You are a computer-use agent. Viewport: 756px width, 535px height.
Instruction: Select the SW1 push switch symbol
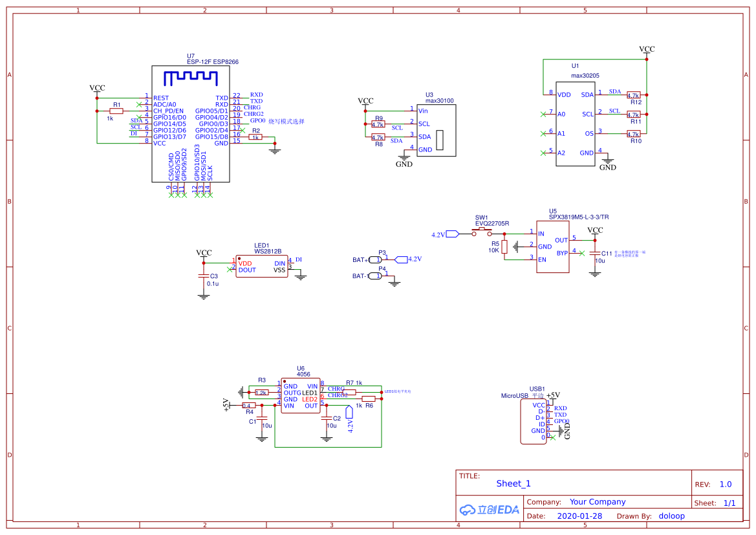click(482, 232)
